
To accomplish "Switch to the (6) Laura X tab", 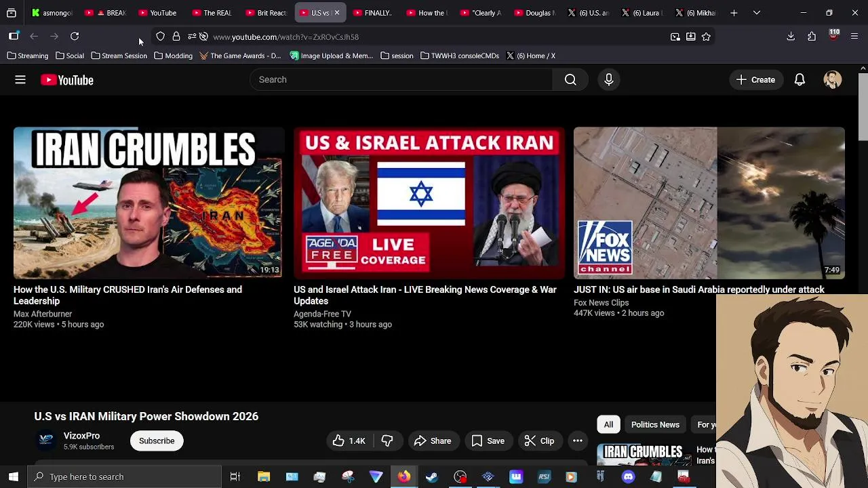I will (x=643, y=13).
